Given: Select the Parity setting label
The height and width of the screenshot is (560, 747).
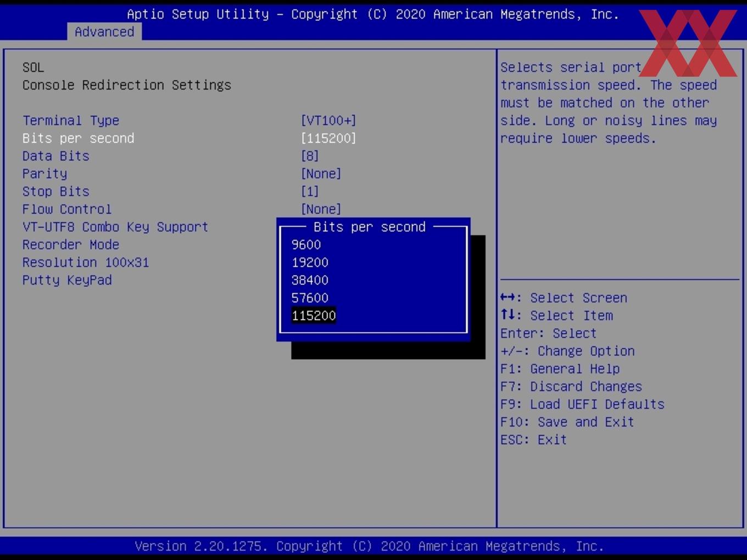Looking at the screenshot, I should pos(44,174).
